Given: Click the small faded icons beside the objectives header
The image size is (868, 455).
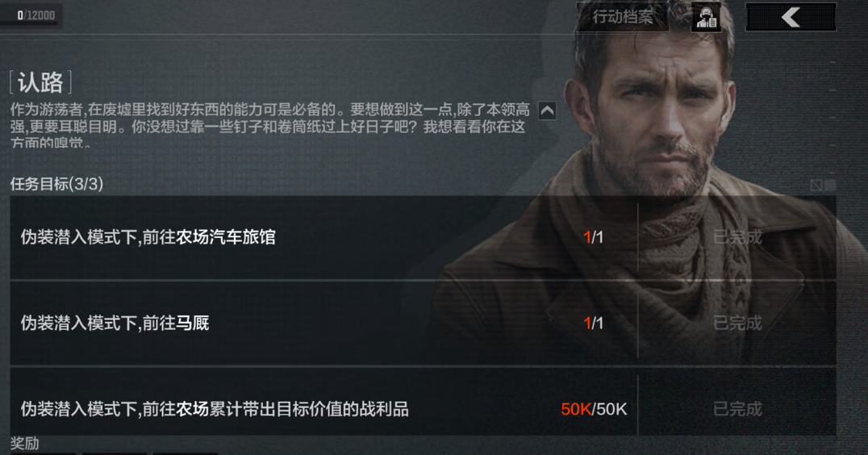Looking at the screenshot, I should click(x=823, y=185).
